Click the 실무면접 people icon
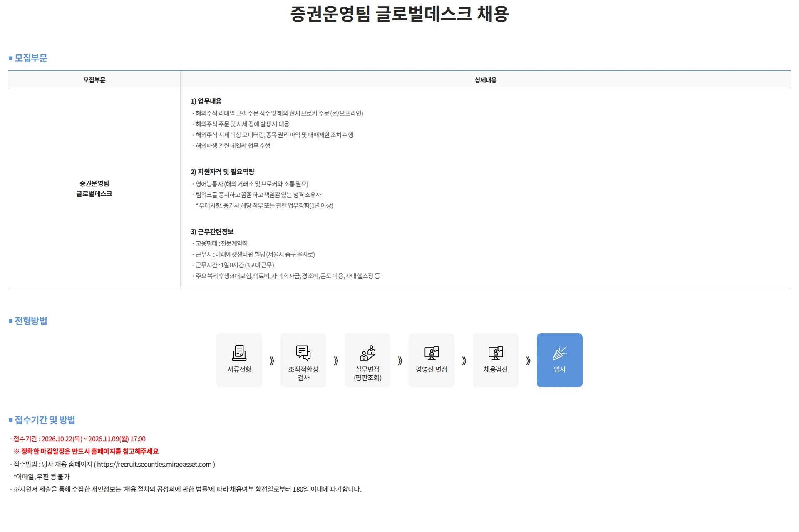Image resolution: width=799 pixels, height=532 pixels. 367,353
